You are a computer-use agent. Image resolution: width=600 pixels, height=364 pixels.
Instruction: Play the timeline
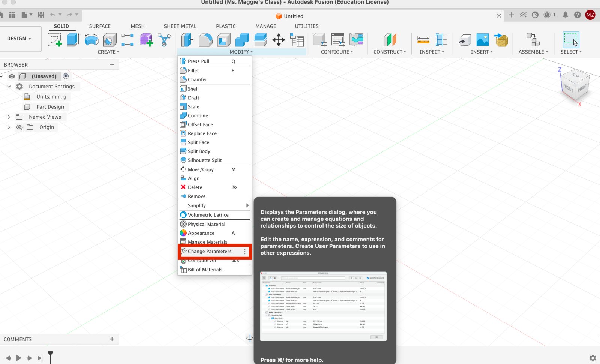(19, 358)
